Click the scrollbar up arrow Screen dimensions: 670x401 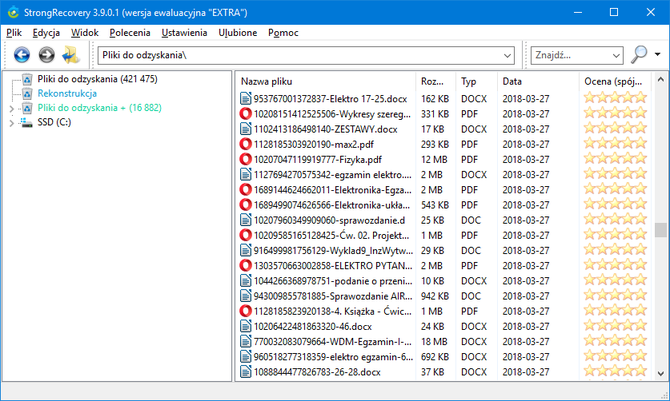660,80
